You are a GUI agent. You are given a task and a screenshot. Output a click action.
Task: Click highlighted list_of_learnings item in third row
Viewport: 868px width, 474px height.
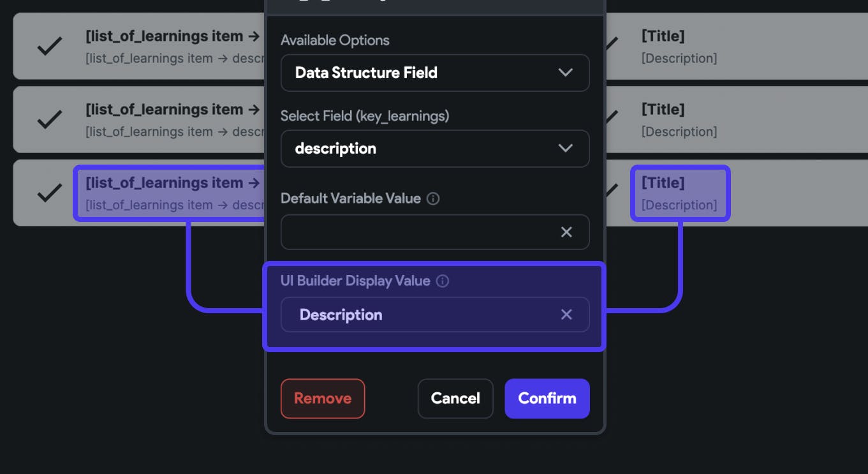coord(172,183)
